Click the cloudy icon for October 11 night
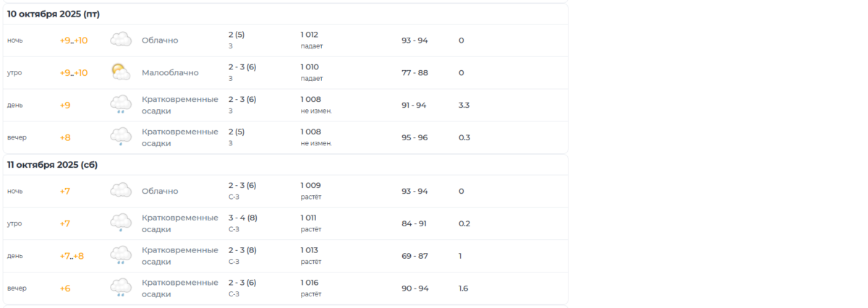 coord(120,191)
